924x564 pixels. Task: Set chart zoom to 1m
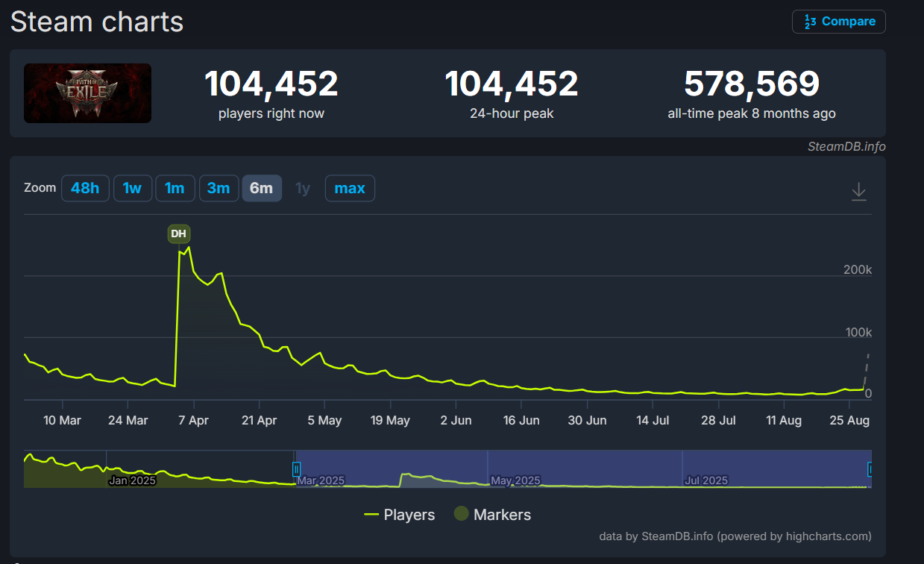pos(175,188)
